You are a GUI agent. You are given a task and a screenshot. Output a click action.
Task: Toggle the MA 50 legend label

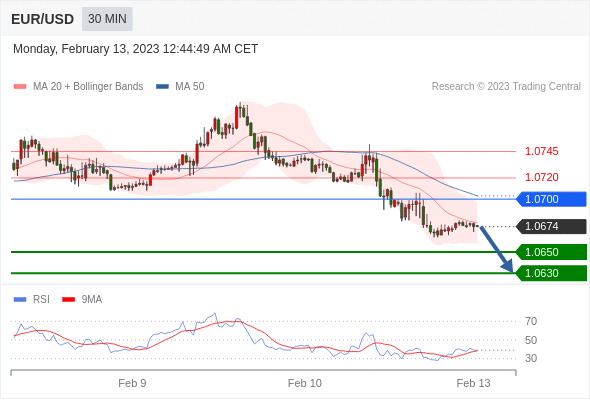pos(190,87)
